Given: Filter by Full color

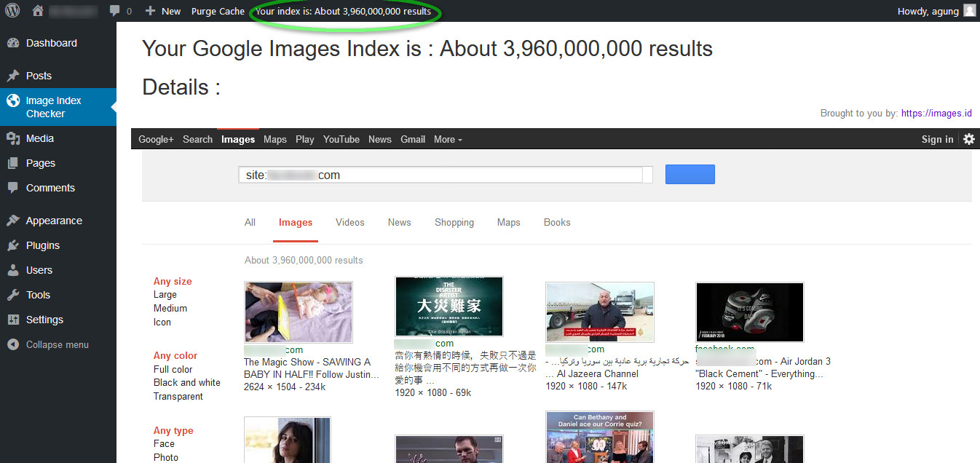Looking at the screenshot, I should tap(173, 369).
